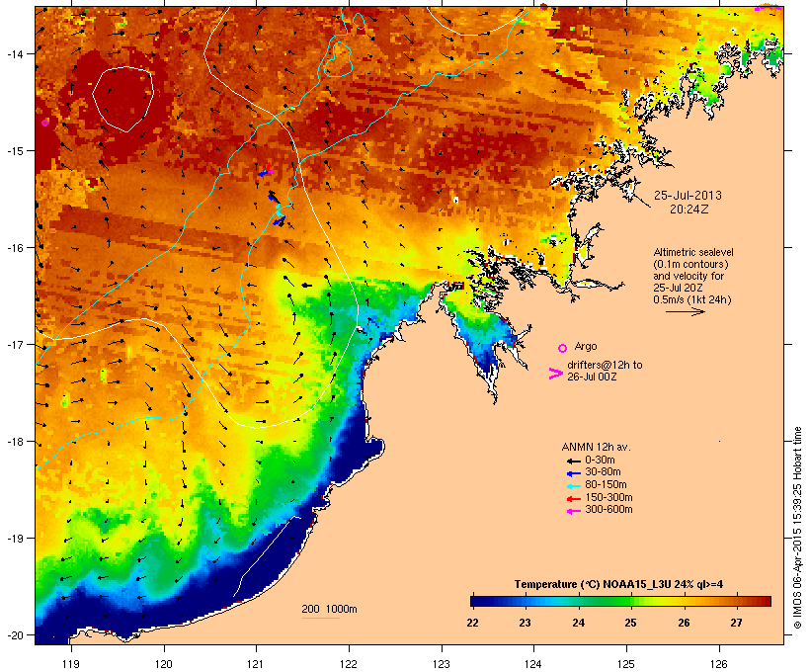Click the longitude axis label '126'
The image size is (810, 672).
click(x=719, y=664)
